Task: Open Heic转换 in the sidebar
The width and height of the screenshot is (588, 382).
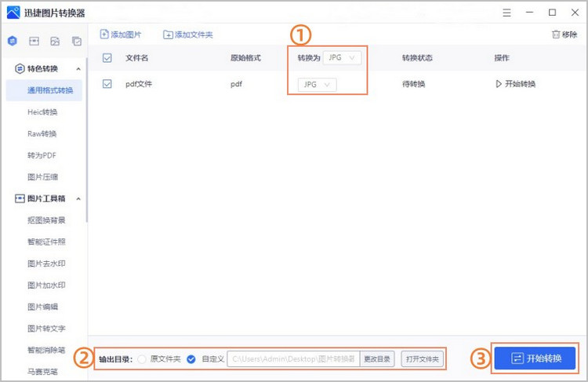Action: click(42, 112)
